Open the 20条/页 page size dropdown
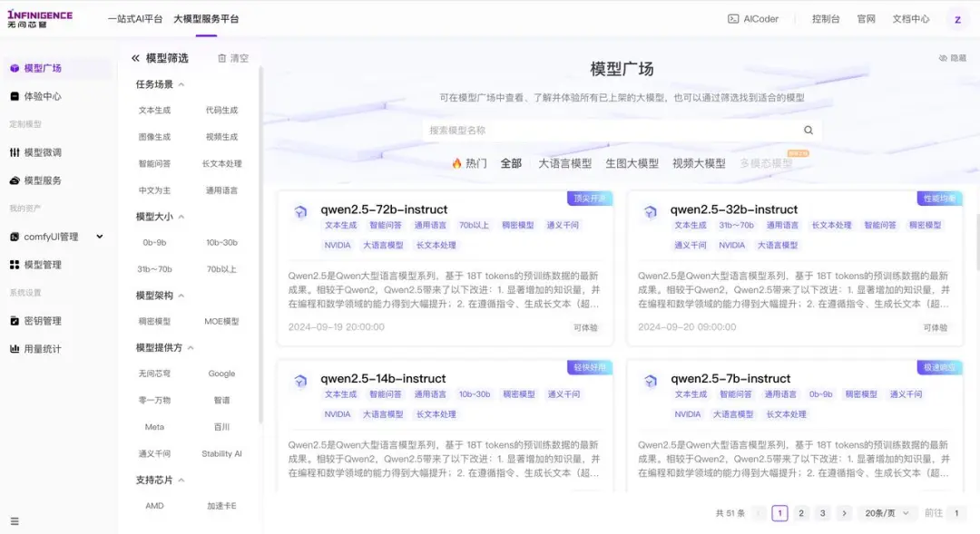 tap(887, 512)
